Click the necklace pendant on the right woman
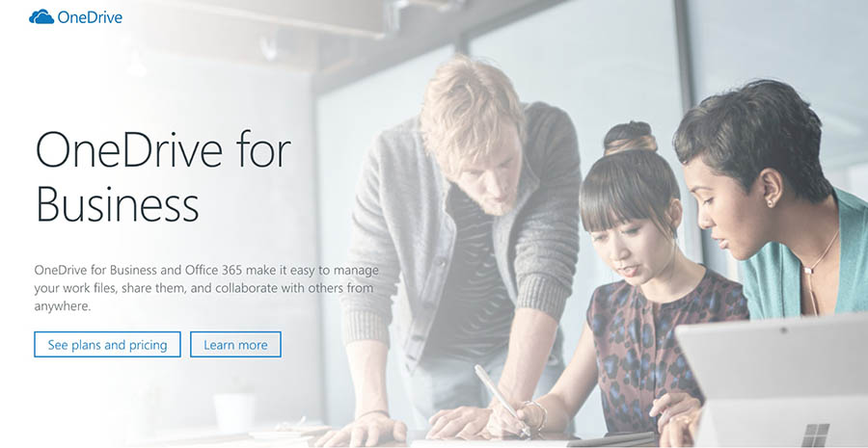 [x=807, y=271]
